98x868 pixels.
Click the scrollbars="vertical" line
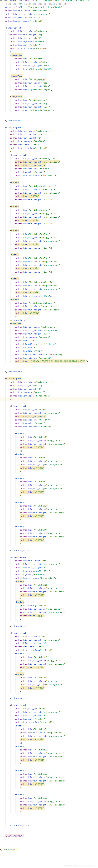click(x=33, y=358)
